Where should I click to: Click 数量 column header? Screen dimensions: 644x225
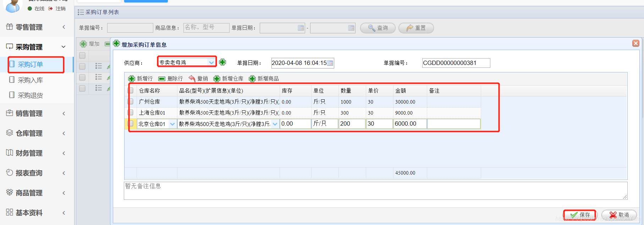(x=352, y=90)
